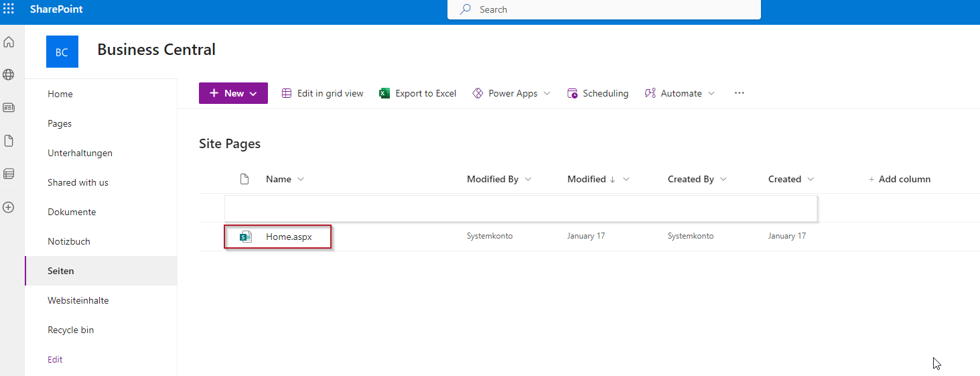Click January 17 in Created column

pyautogui.click(x=787, y=236)
